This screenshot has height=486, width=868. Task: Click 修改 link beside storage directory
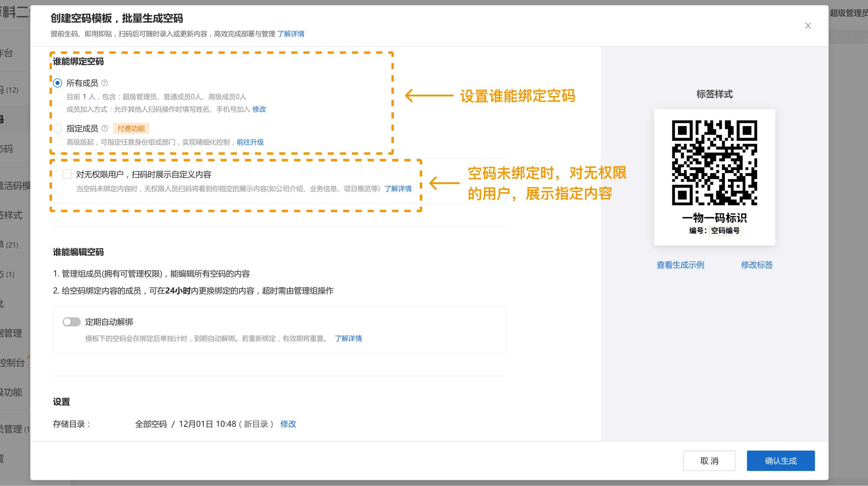tap(288, 424)
